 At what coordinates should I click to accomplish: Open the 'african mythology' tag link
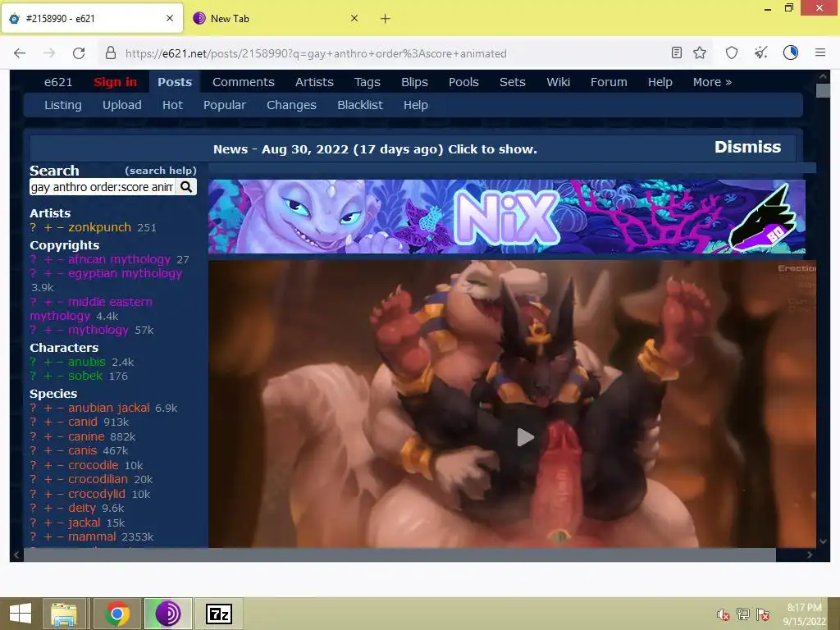[119, 259]
